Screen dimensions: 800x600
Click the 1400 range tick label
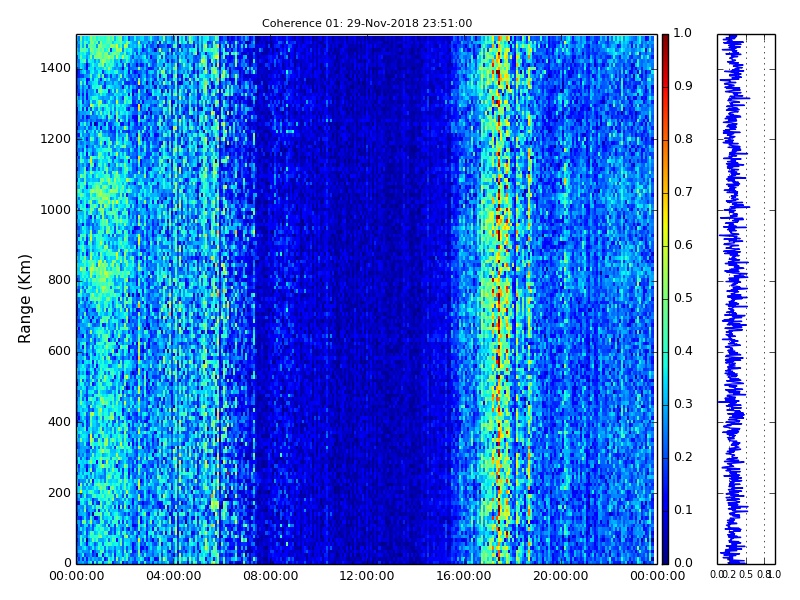point(56,68)
